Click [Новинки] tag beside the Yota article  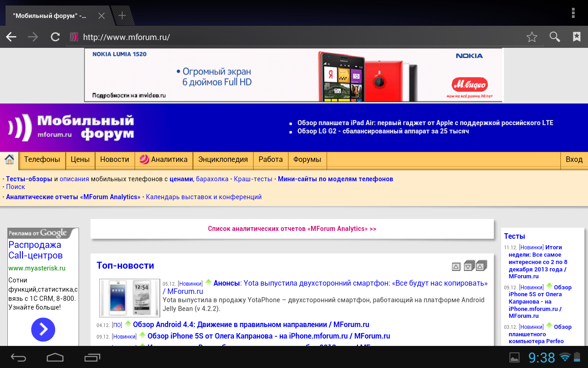tap(190, 284)
